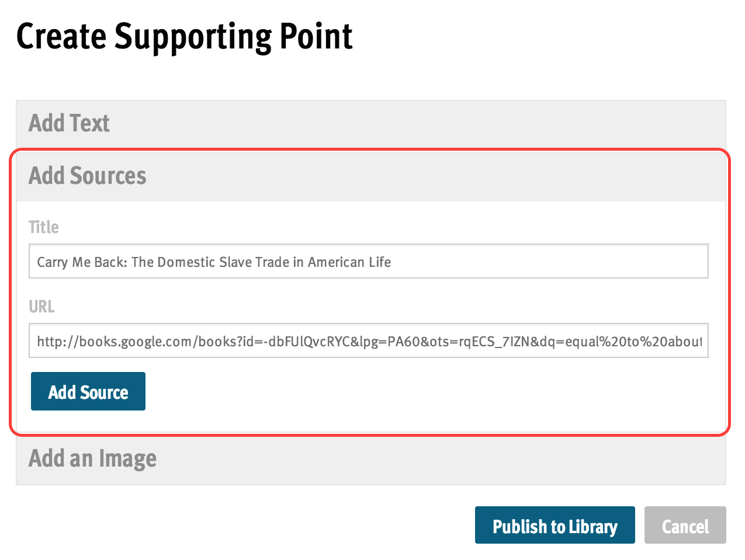The width and height of the screenshot is (745, 560).
Task: Click the Create Supporting Point heading
Action: 185,37
